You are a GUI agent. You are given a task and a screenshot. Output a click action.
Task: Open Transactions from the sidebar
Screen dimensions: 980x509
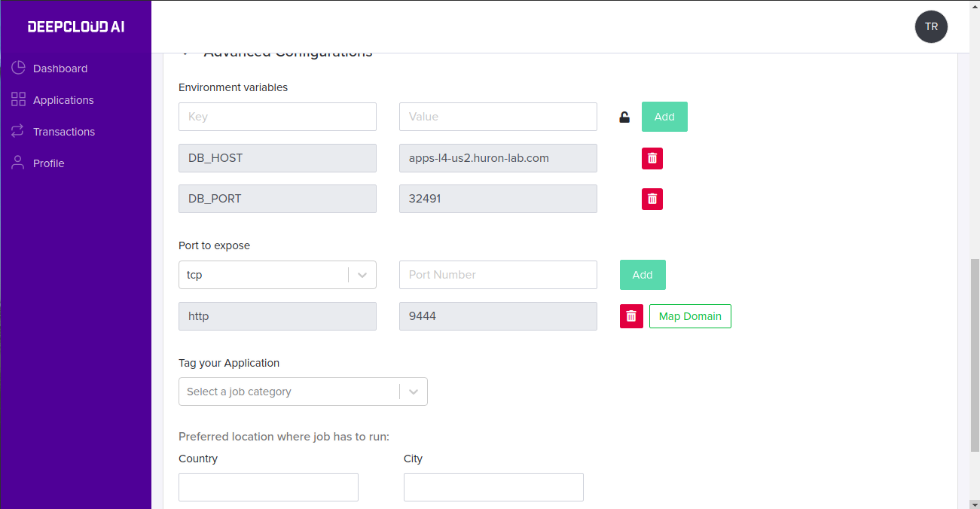pyautogui.click(x=64, y=132)
